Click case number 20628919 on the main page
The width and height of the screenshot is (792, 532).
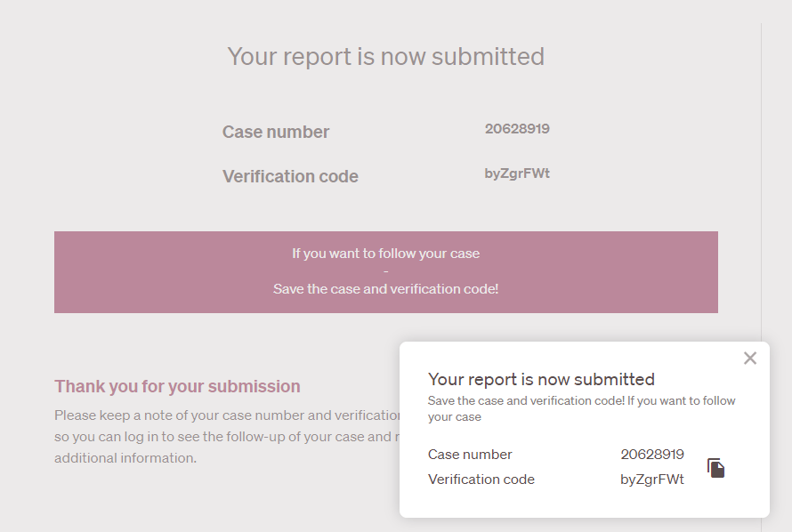click(517, 128)
